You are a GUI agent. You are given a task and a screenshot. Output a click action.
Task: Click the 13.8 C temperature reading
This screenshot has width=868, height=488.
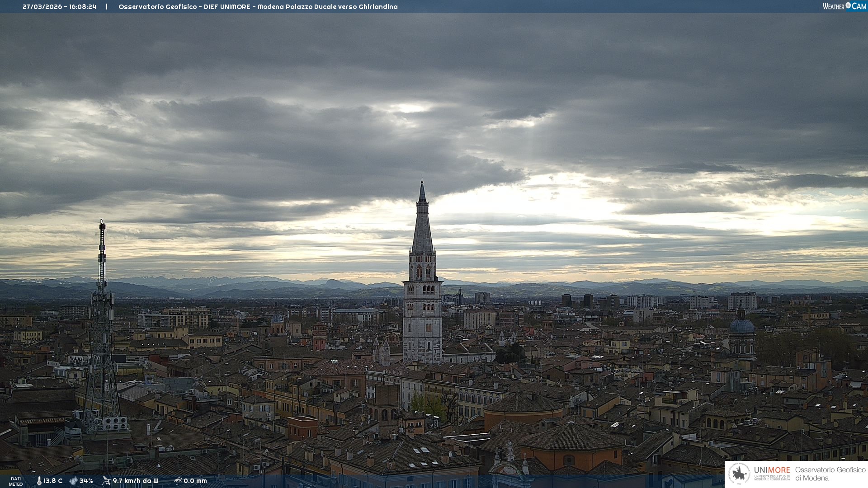[53, 481]
